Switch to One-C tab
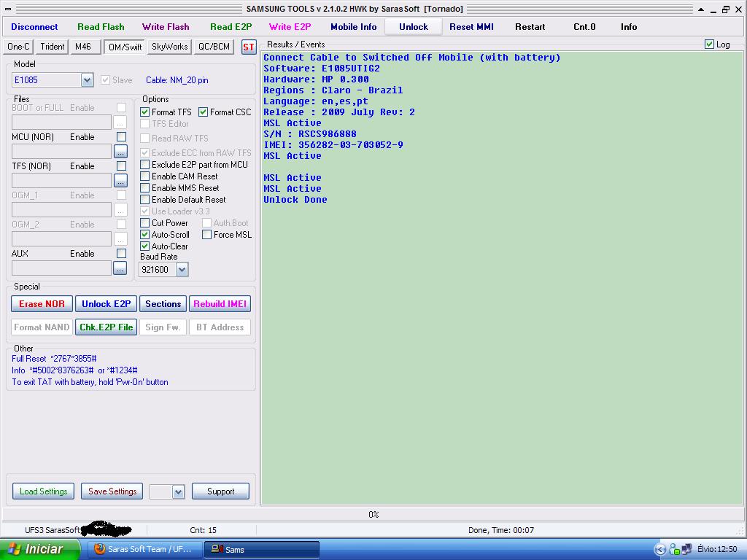Viewport: 747px width, 560px height. (x=18, y=47)
